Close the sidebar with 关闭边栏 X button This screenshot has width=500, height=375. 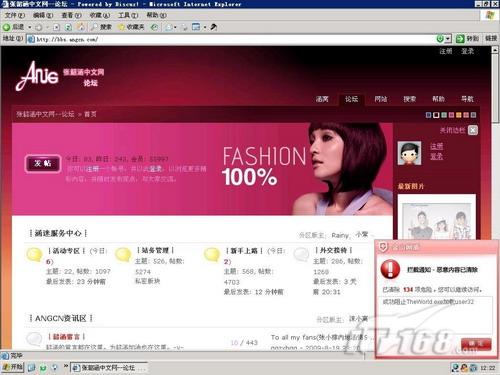472,130
